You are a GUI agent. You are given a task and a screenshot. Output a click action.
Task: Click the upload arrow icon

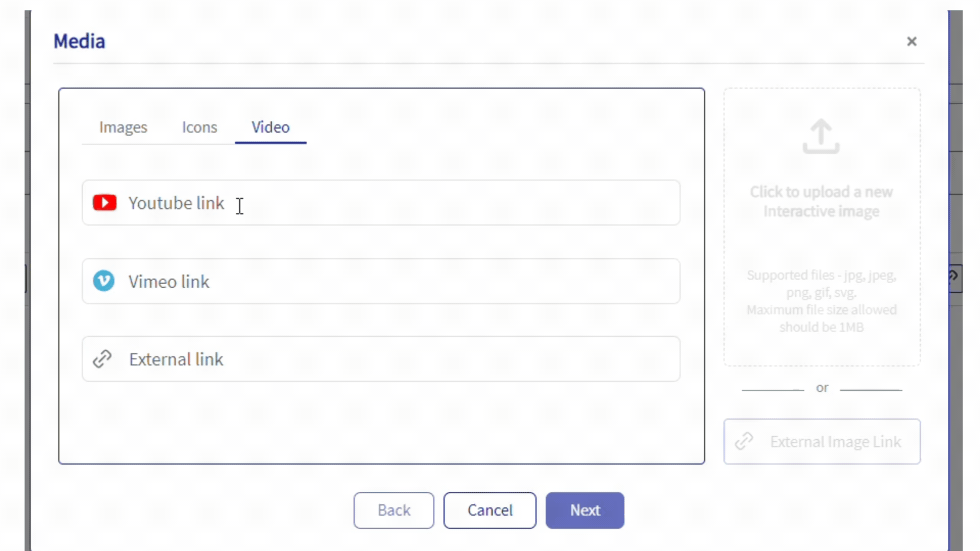821,136
